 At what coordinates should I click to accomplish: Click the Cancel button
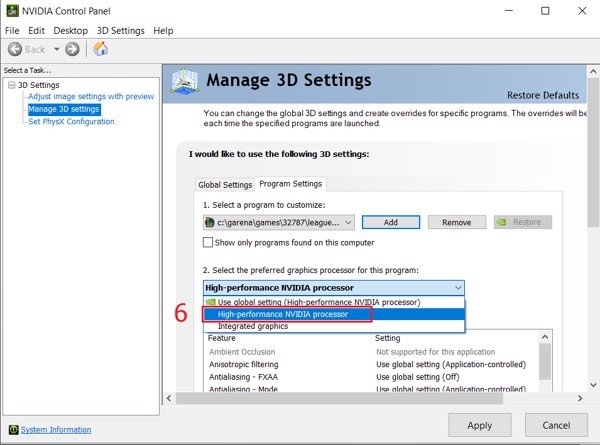556,425
